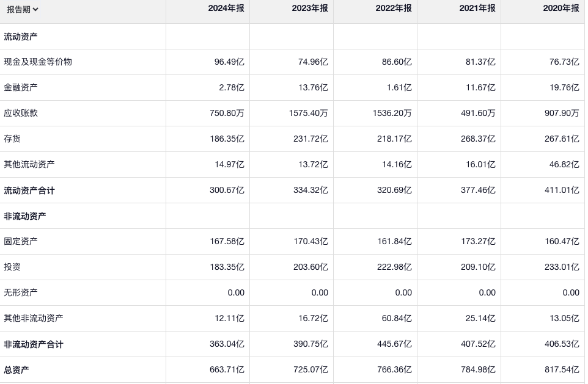Click the 2020年报 column header

click(x=561, y=9)
